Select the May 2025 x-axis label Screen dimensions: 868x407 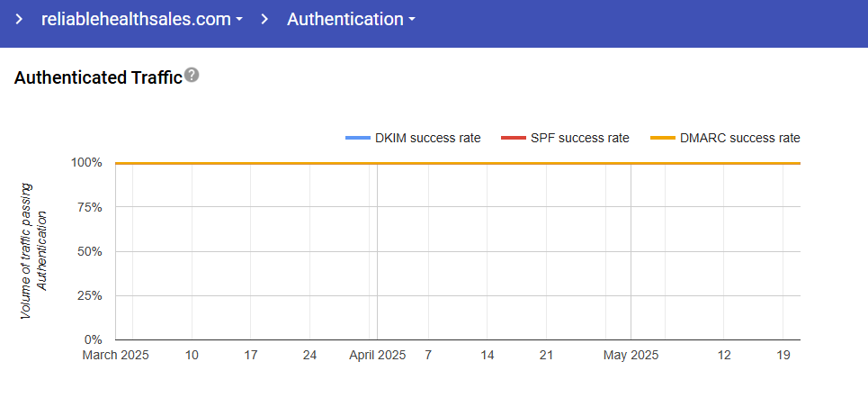coord(631,356)
